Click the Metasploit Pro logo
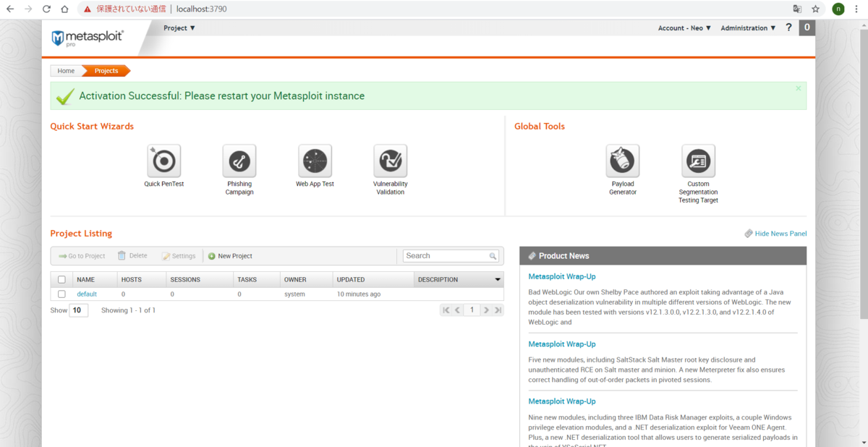Screen dimensions: 868x447 (x=87, y=38)
